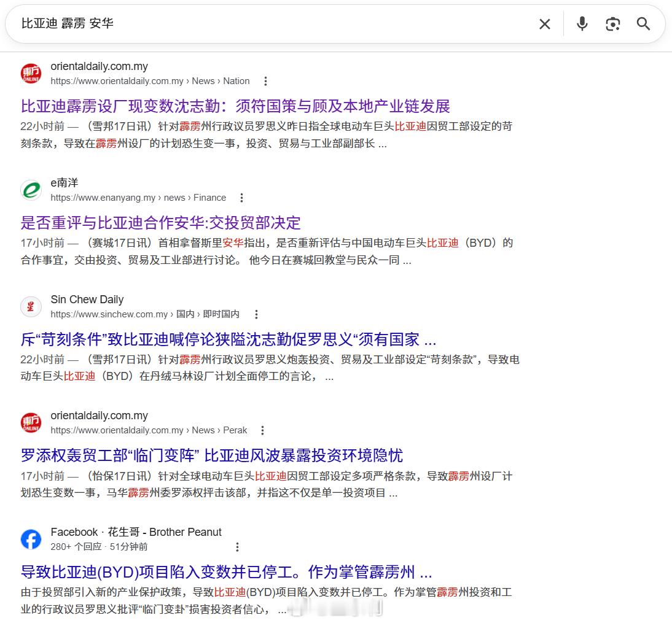Click inside the search input field
This screenshot has height=623, width=672.
246,24
